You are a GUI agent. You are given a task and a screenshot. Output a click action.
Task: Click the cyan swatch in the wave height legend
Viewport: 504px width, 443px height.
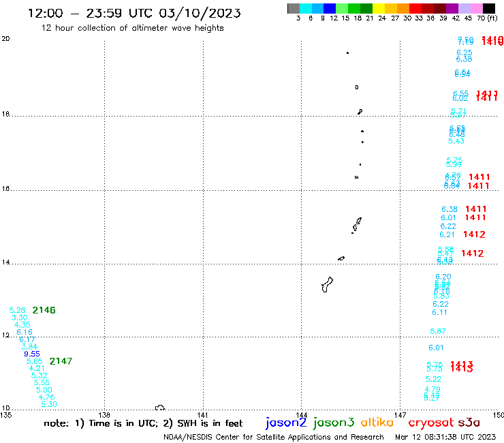[x=306, y=8]
